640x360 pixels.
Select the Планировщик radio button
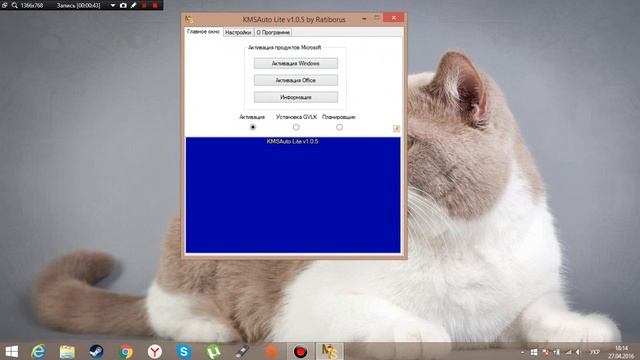tap(339, 127)
